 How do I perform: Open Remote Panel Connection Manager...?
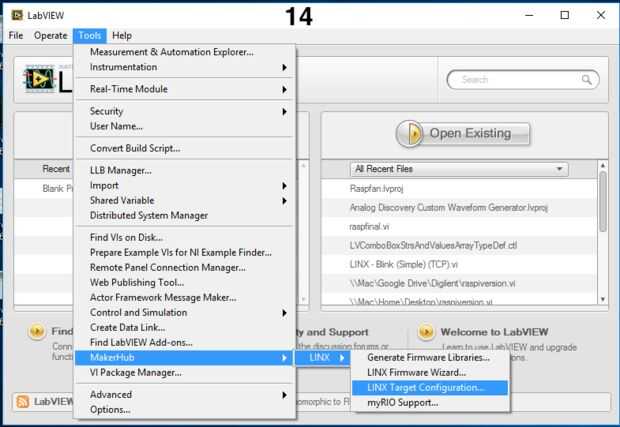click(185, 268)
